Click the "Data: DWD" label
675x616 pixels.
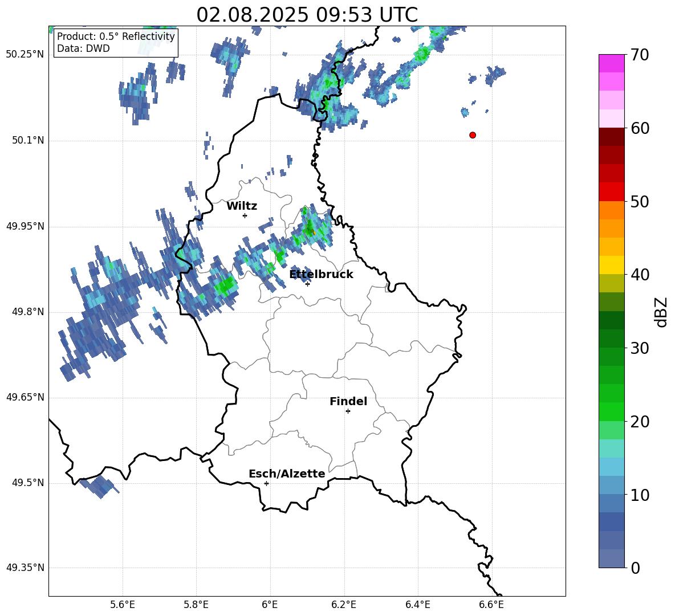[83, 48]
